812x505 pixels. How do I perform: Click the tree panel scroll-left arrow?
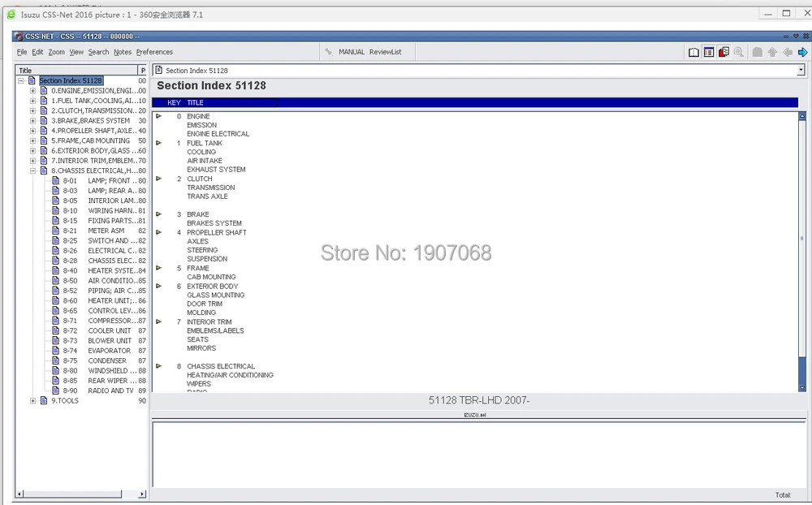(x=19, y=494)
